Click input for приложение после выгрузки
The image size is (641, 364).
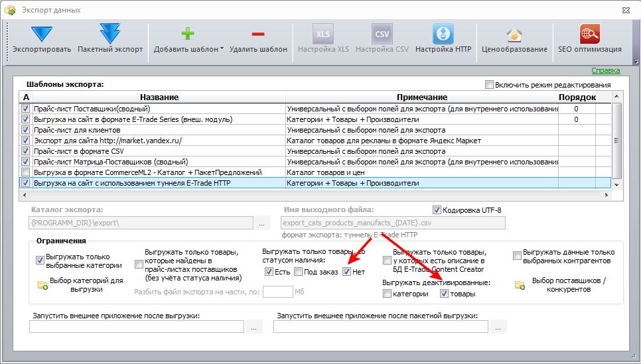point(137,327)
